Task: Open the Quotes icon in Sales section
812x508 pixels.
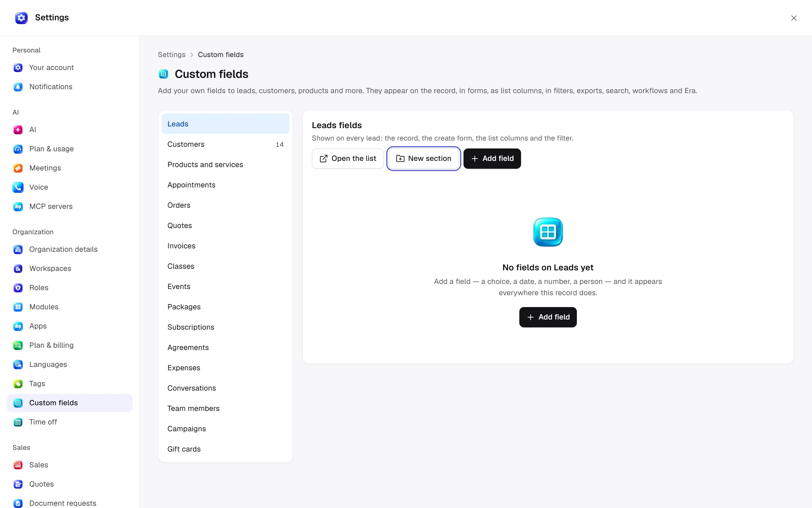Action: pos(18,484)
